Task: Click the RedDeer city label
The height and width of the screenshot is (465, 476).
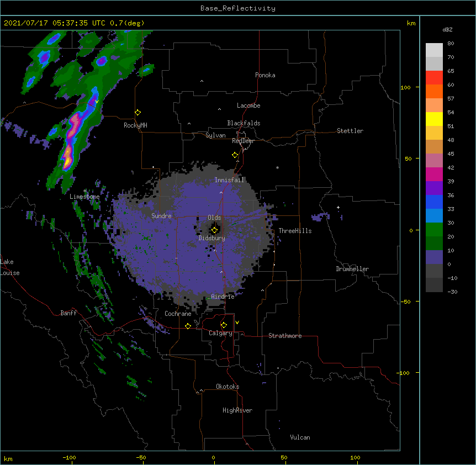Action: [x=243, y=141]
